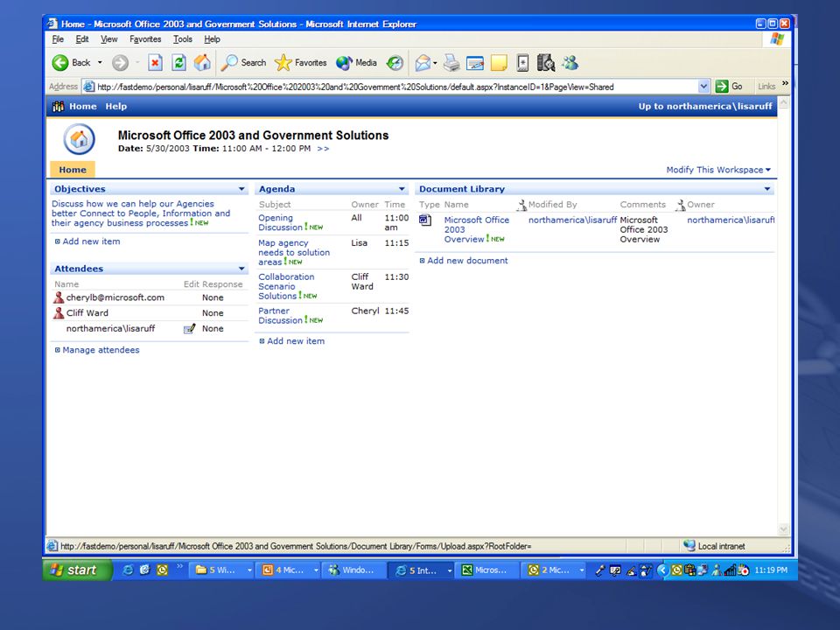Click the workspace house logo icon

[x=80, y=139]
